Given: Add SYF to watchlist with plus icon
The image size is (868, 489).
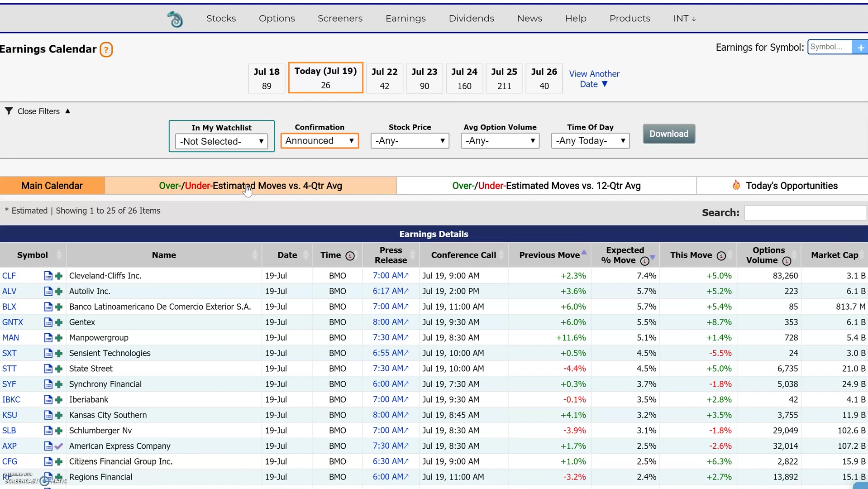Looking at the screenshot, I should coord(59,384).
